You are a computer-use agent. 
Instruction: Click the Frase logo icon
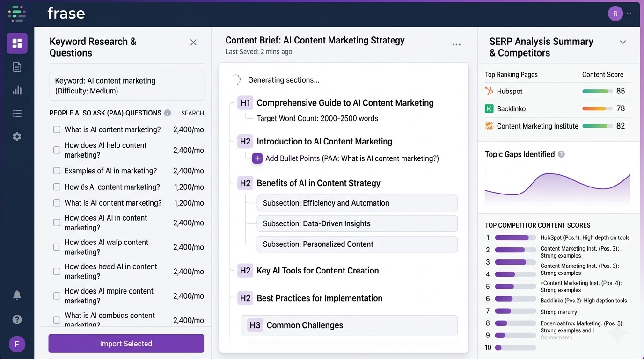pyautogui.click(x=17, y=14)
